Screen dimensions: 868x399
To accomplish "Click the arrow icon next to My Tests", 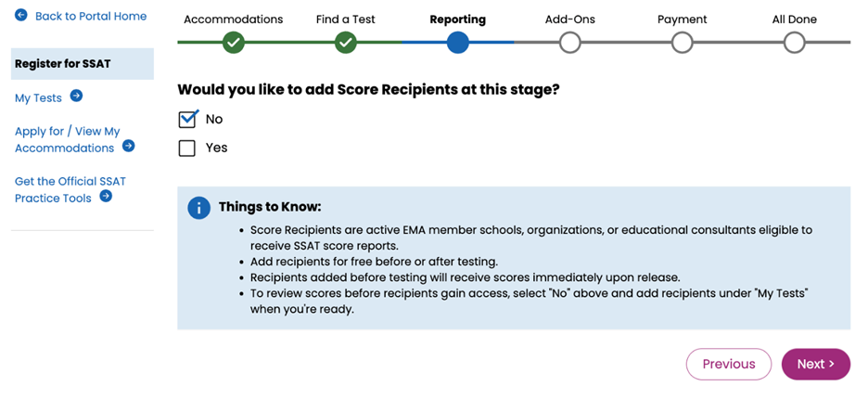I will (x=76, y=96).
